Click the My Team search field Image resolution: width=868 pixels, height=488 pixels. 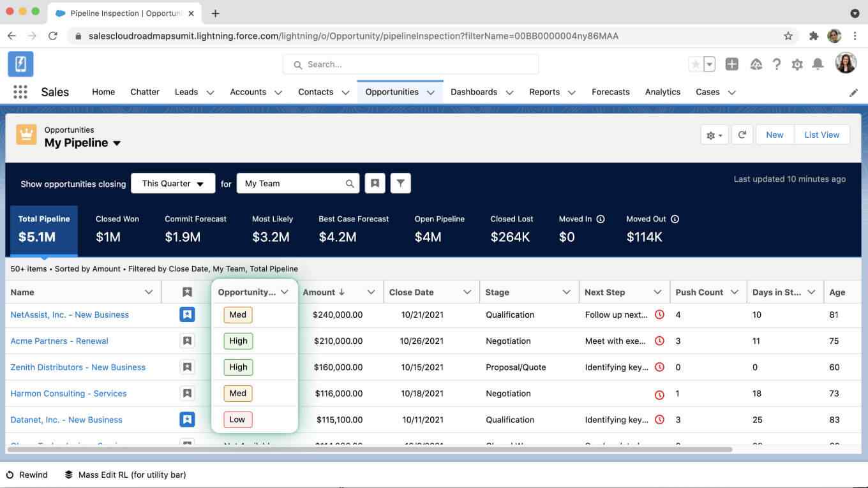click(298, 183)
